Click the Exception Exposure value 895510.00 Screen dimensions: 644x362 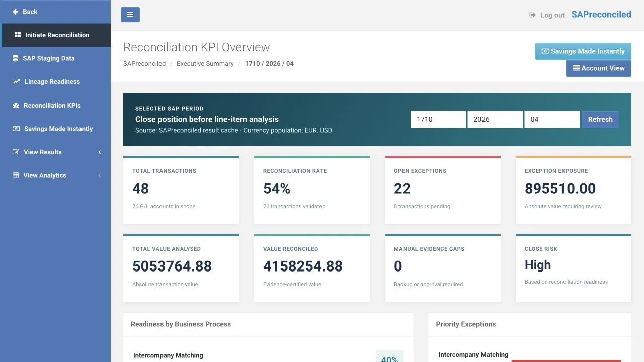click(560, 188)
